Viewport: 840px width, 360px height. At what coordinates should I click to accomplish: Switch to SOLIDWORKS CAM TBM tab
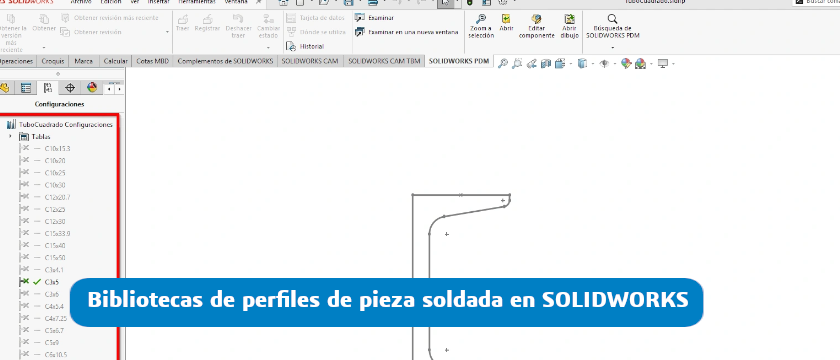(x=384, y=61)
